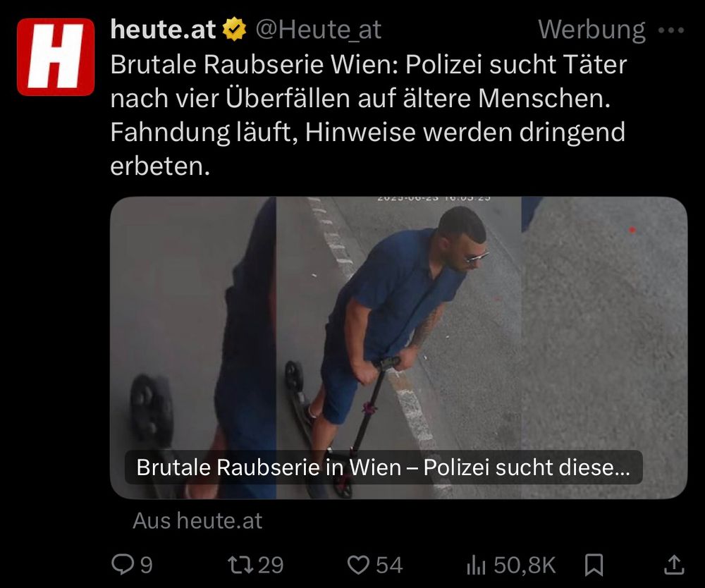
Task: Open the three-dot more options menu
Action: pyautogui.click(x=671, y=30)
